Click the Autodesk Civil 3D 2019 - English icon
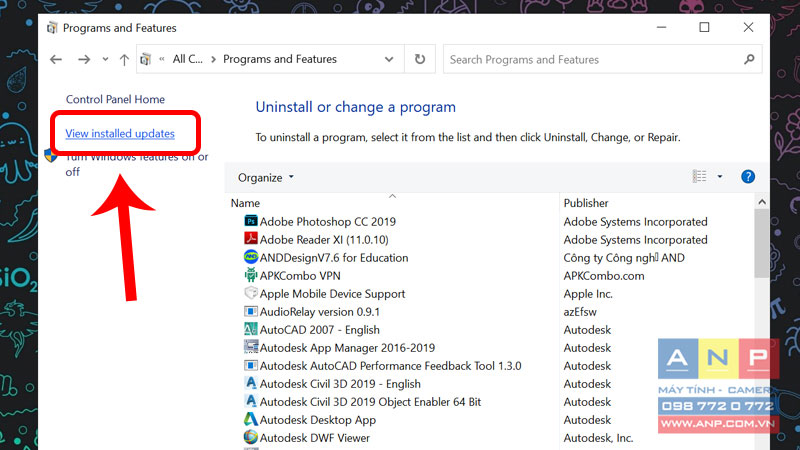800x450 pixels. (x=251, y=383)
